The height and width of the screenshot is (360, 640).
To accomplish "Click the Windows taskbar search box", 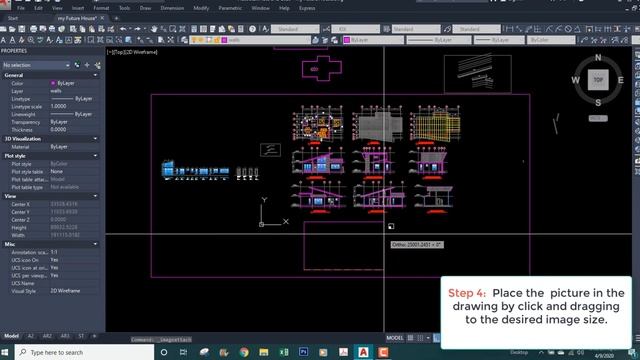I will click(x=84, y=352).
